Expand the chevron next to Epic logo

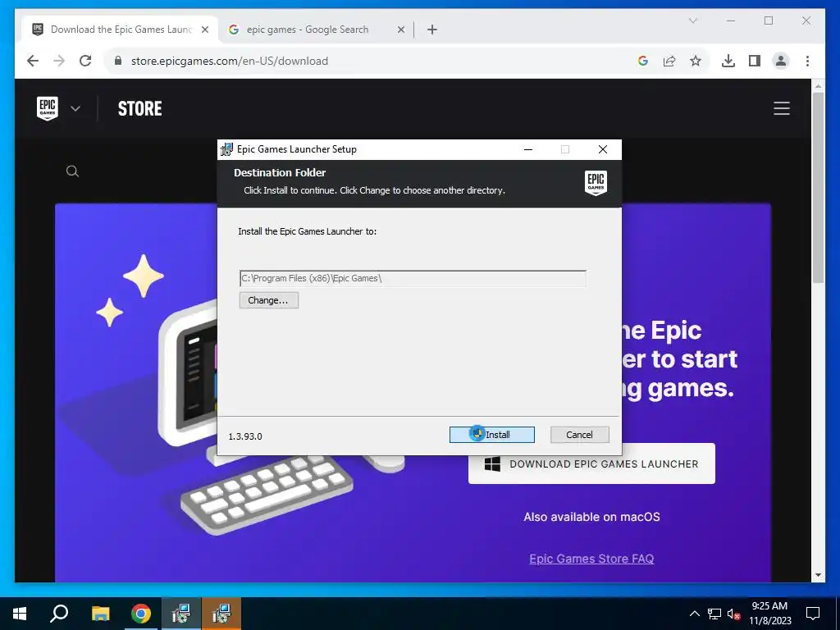click(75, 109)
